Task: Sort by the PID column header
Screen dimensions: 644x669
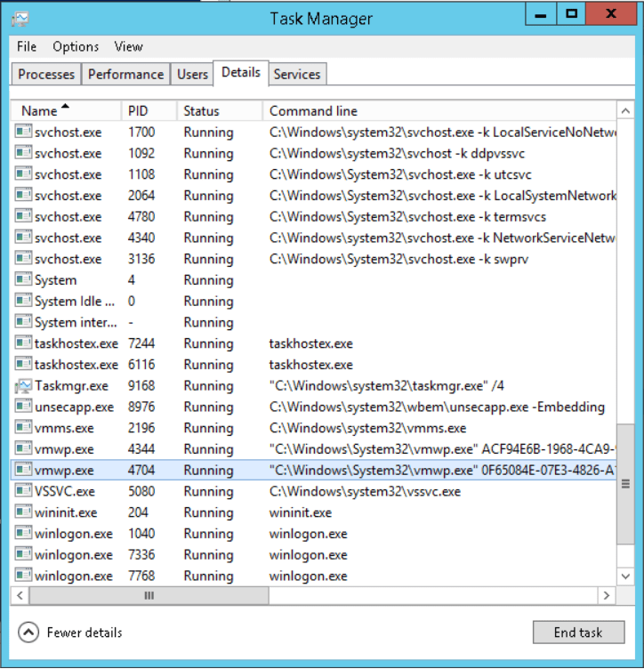Action: [149, 111]
